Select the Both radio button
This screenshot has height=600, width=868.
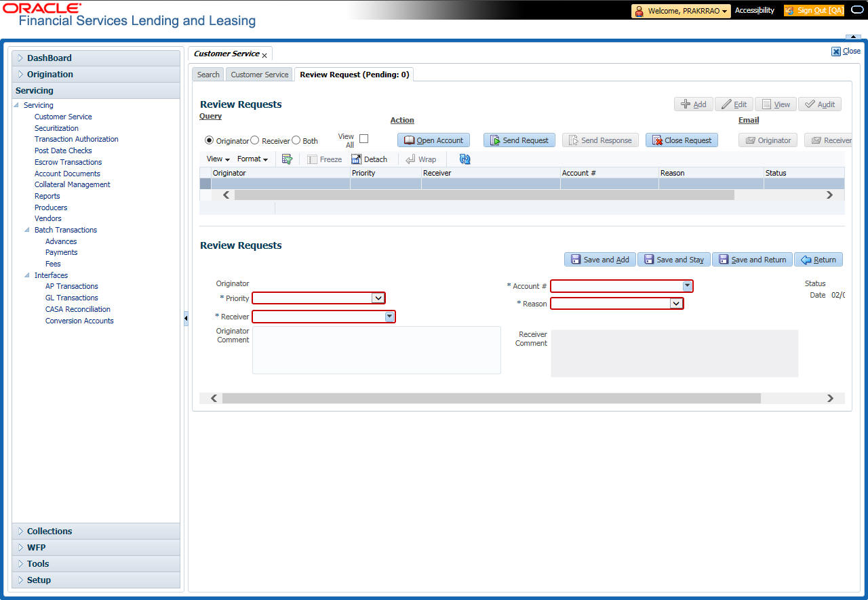coord(296,140)
